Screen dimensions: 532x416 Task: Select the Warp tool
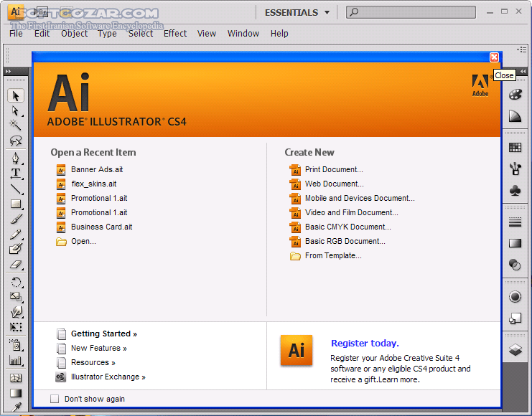pyautogui.click(x=16, y=312)
